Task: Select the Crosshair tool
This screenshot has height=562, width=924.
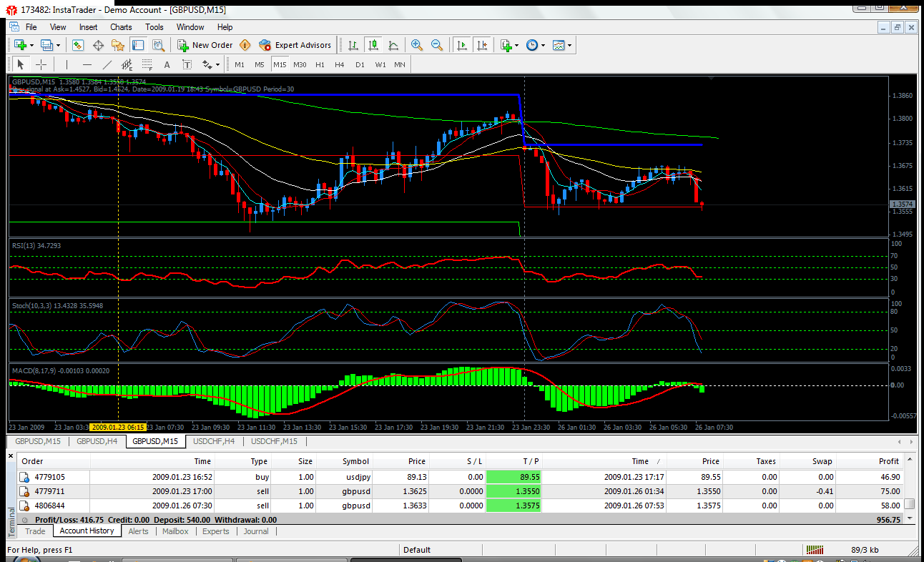Action: (x=41, y=64)
